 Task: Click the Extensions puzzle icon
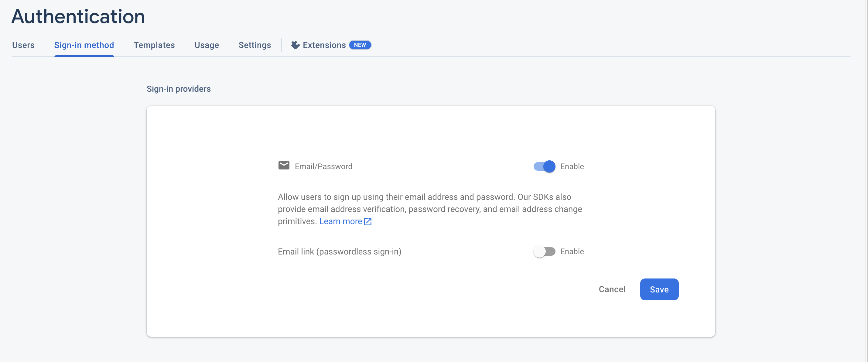296,45
